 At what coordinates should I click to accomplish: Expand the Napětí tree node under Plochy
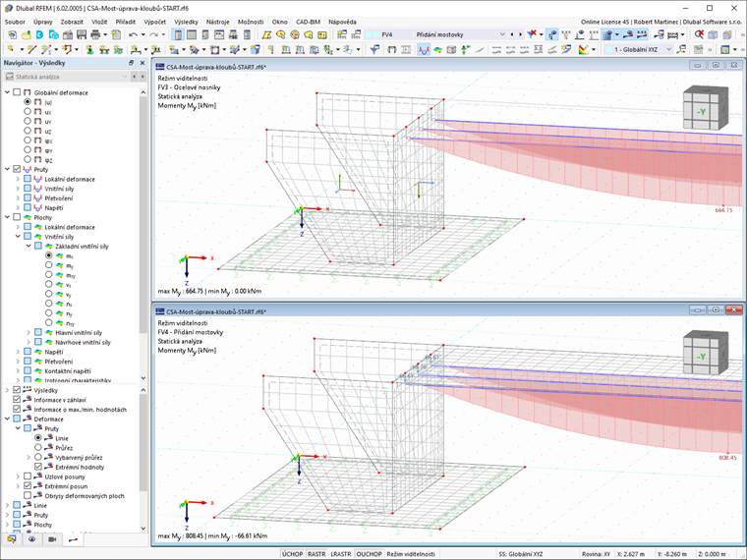pyautogui.click(x=17, y=352)
